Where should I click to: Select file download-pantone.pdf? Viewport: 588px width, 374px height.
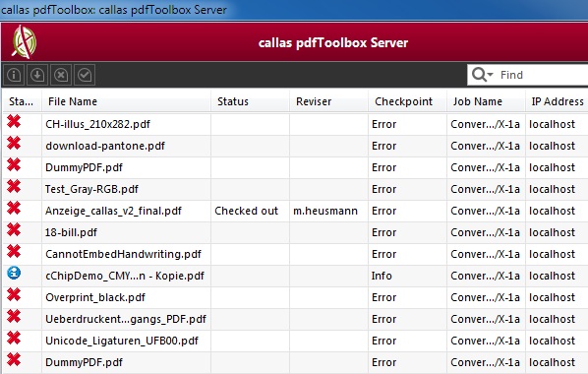105,146
